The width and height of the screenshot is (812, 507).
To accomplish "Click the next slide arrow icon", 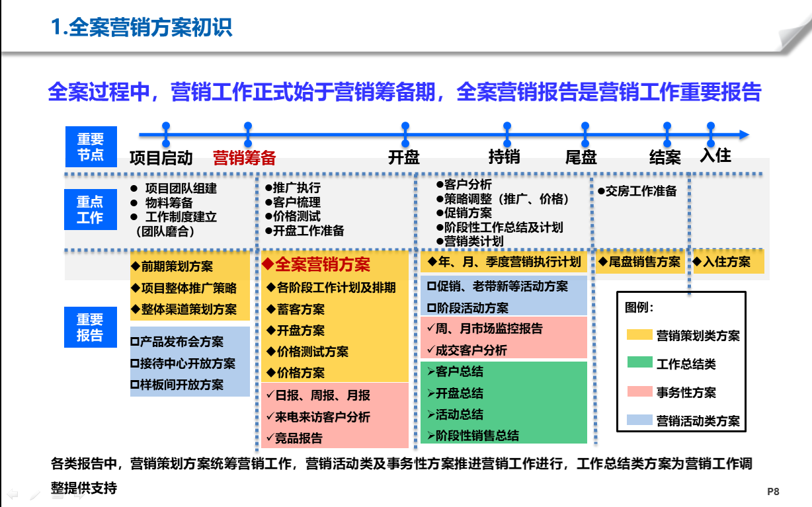I will [79, 495].
